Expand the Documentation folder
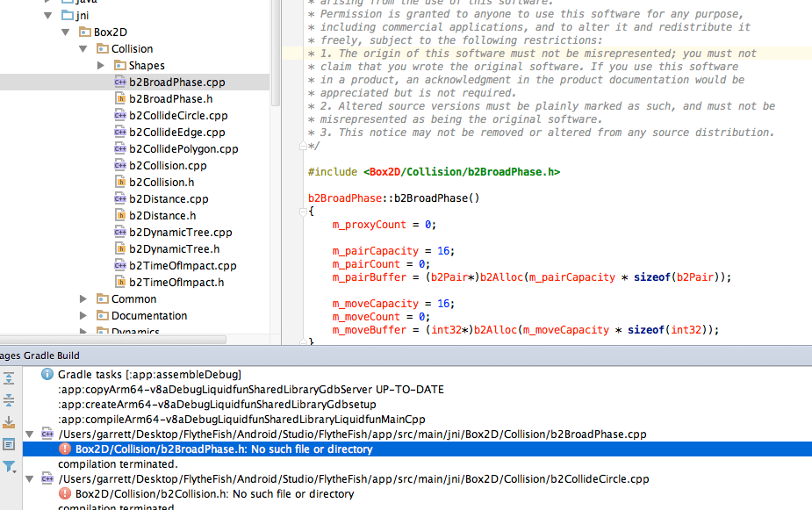This screenshot has width=812, height=510. pyautogui.click(x=83, y=315)
